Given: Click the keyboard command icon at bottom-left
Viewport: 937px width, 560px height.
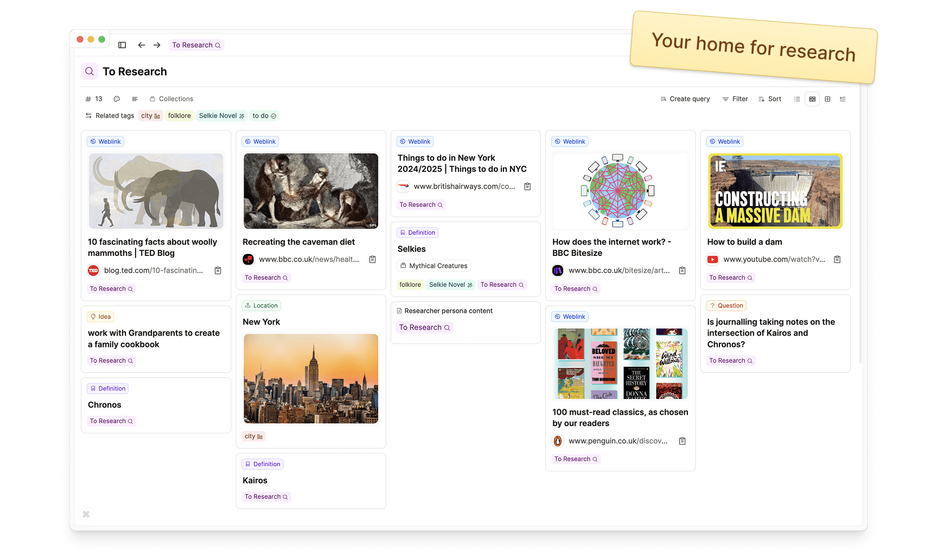Looking at the screenshot, I should 86,514.
